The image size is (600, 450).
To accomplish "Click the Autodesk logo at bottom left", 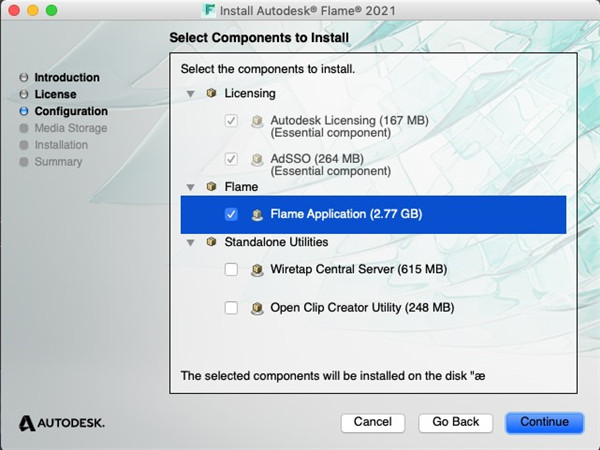I will pos(61,422).
